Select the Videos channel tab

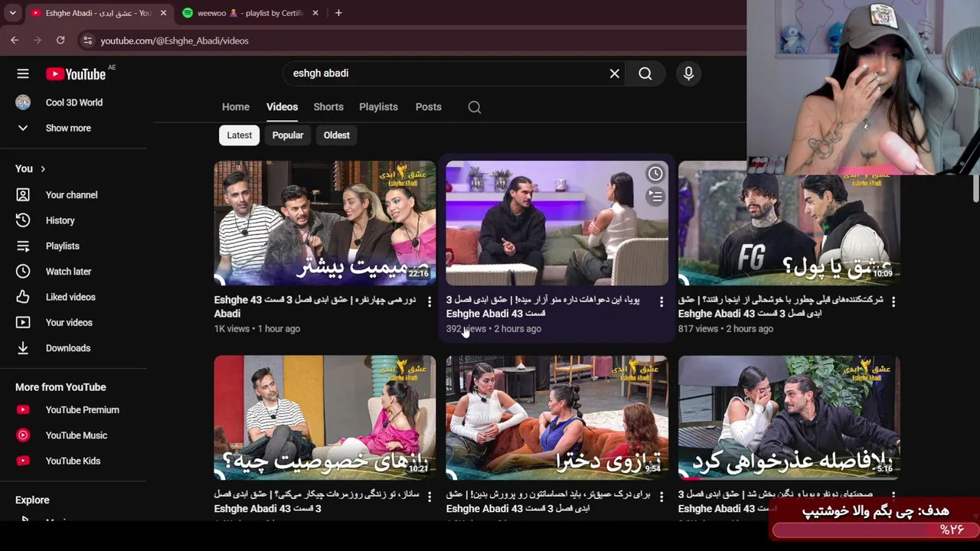coord(282,107)
